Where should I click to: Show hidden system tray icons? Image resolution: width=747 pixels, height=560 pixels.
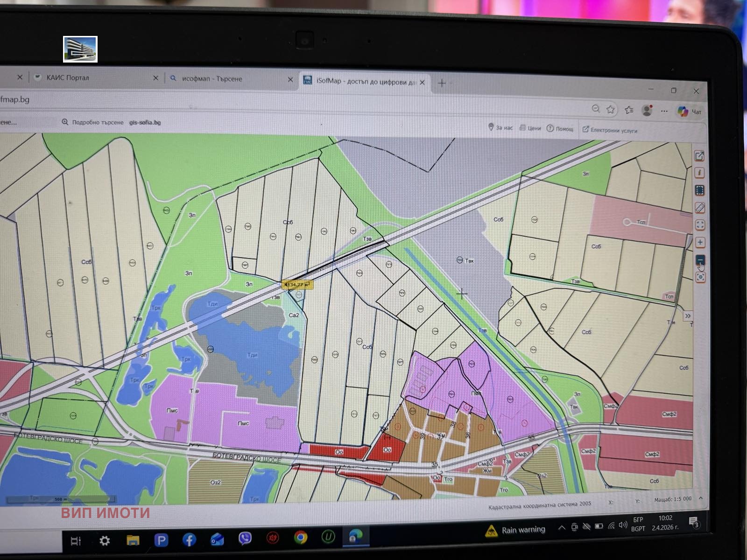pos(562,527)
